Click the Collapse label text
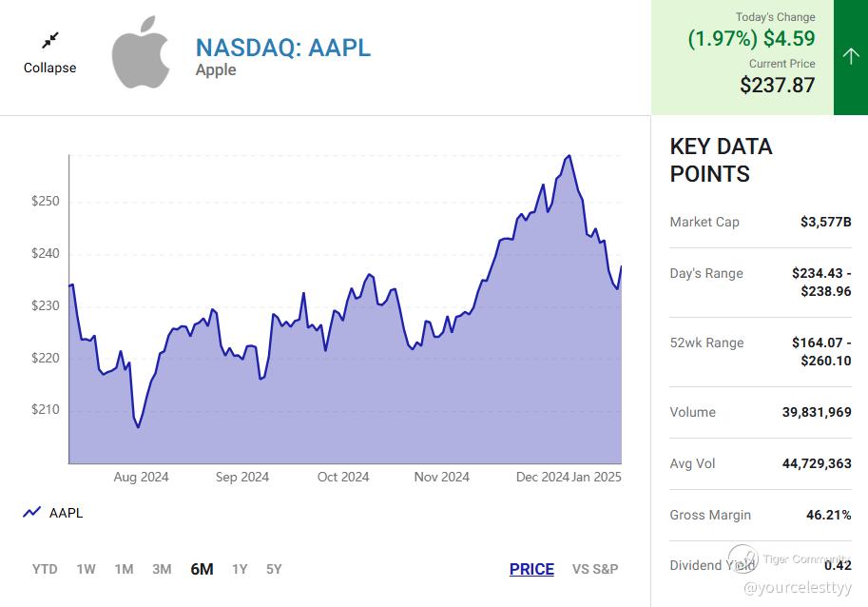868x607 pixels. (50, 68)
